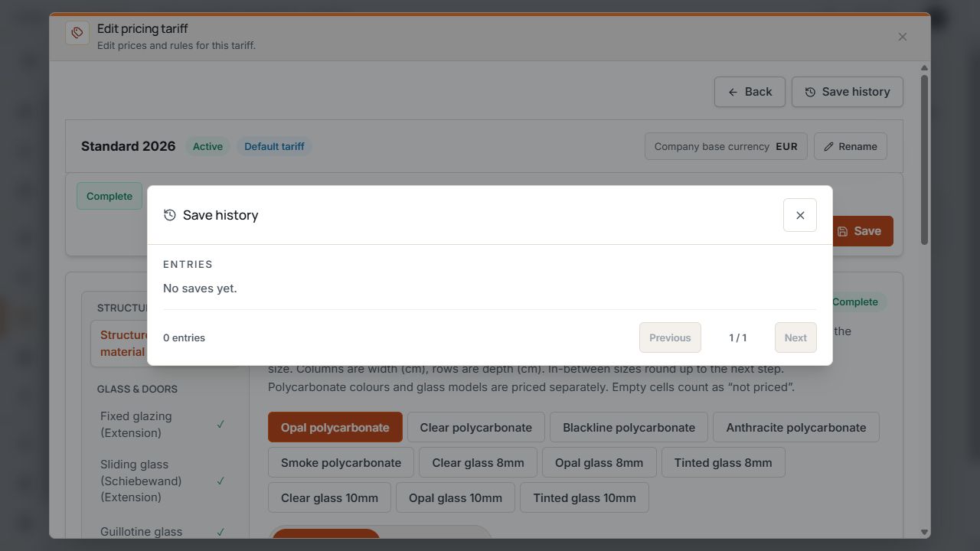The width and height of the screenshot is (980, 551).
Task: Rename the Standard 2026 tariff
Action: click(x=851, y=146)
